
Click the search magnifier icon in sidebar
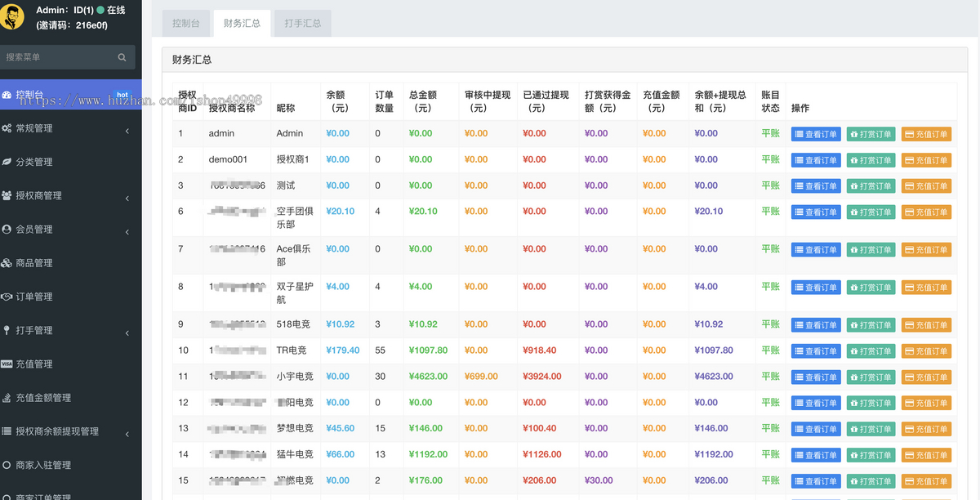(x=122, y=57)
